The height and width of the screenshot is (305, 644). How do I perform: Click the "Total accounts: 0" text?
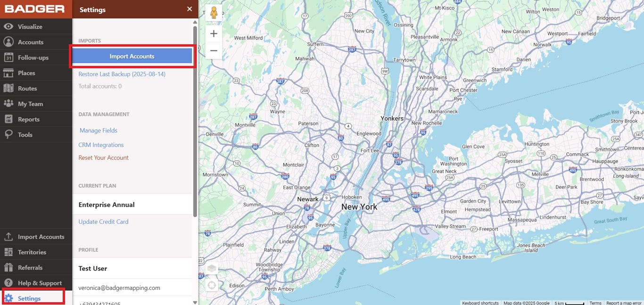pyautogui.click(x=100, y=86)
